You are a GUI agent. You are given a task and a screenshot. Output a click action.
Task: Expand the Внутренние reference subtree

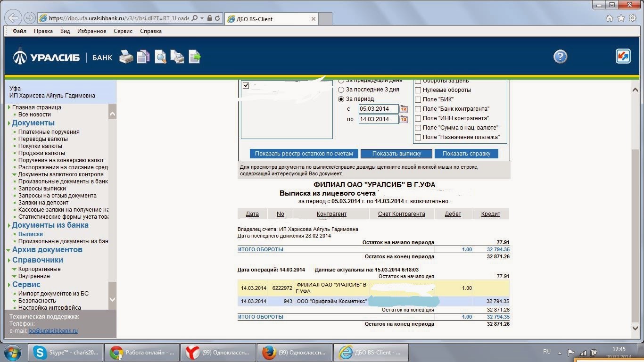click(x=15, y=276)
